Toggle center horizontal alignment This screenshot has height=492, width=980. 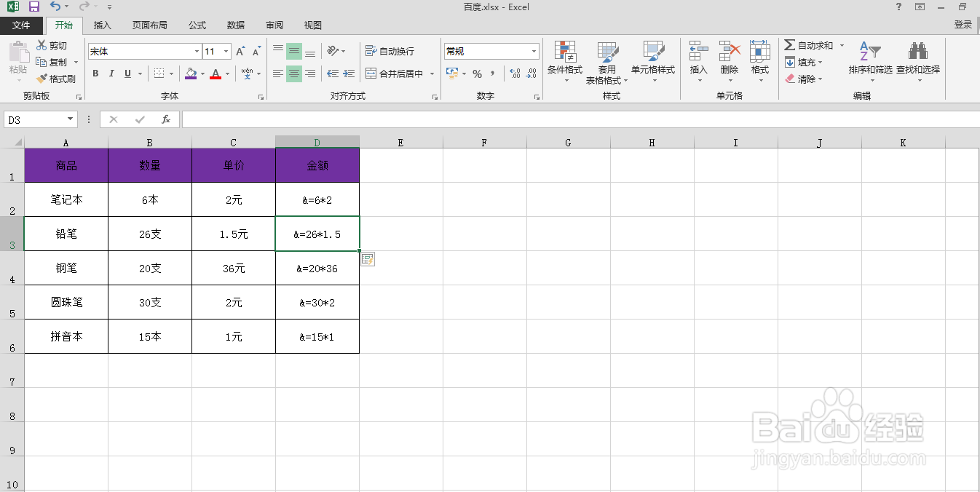tap(294, 74)
